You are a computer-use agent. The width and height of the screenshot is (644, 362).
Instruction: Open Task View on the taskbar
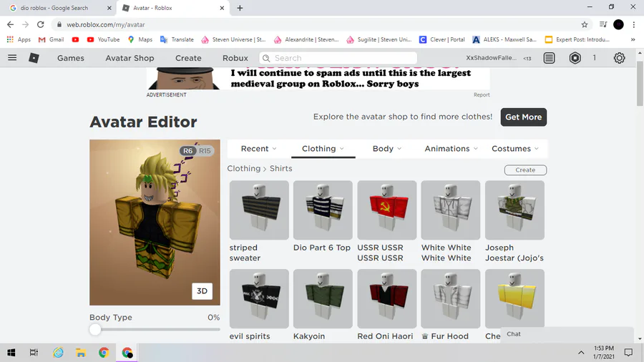point(34,353)
